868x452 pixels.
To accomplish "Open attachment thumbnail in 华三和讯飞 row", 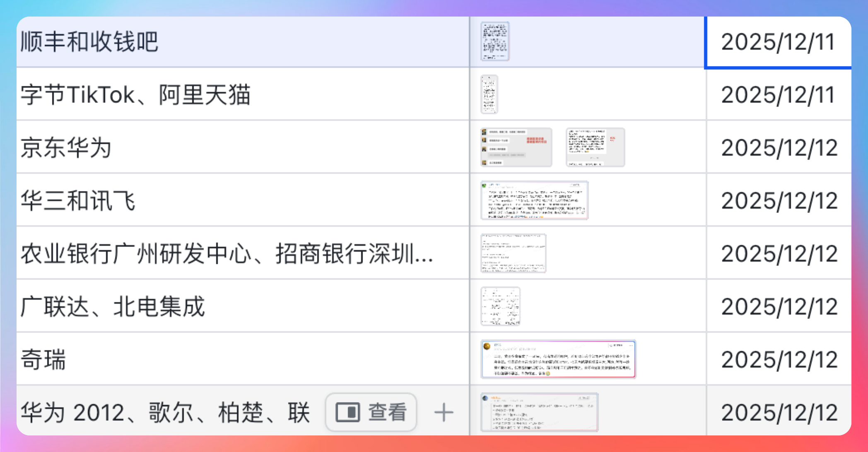I will 534,200.
